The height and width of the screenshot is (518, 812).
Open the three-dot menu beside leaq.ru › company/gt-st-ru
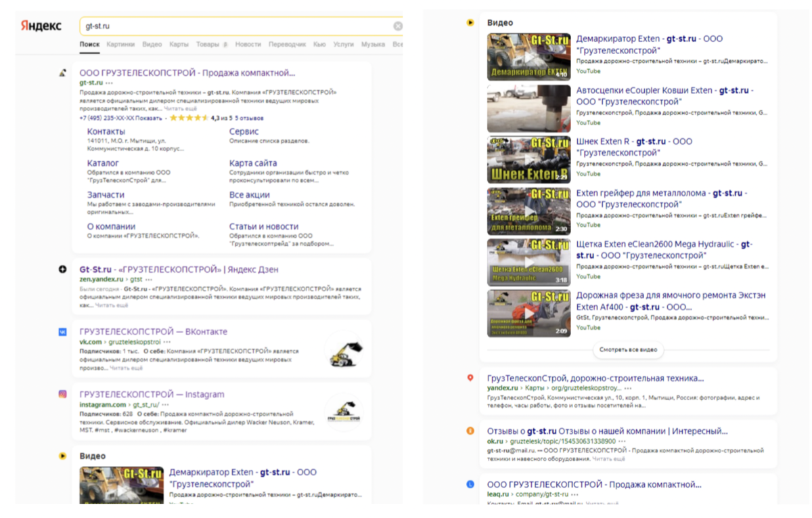point(573,494)
